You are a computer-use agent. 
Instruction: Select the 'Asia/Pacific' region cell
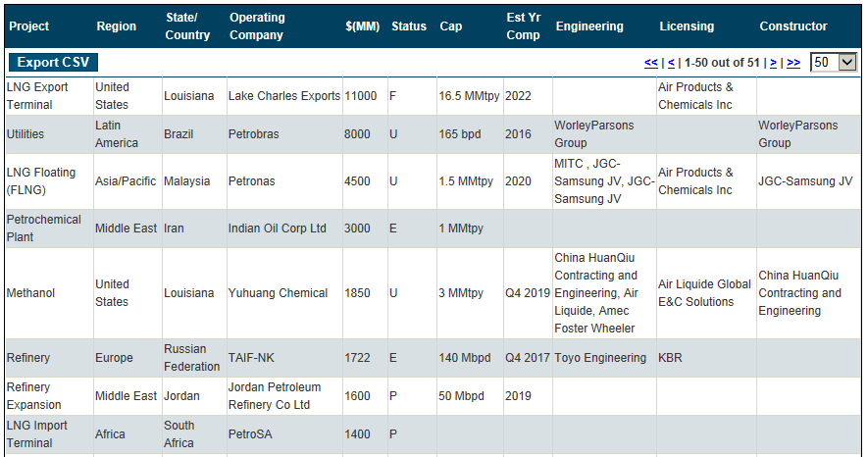click(x=128, y=180)
